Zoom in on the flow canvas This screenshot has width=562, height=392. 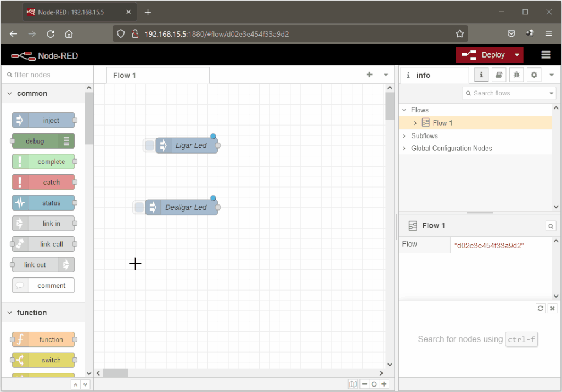384,384
